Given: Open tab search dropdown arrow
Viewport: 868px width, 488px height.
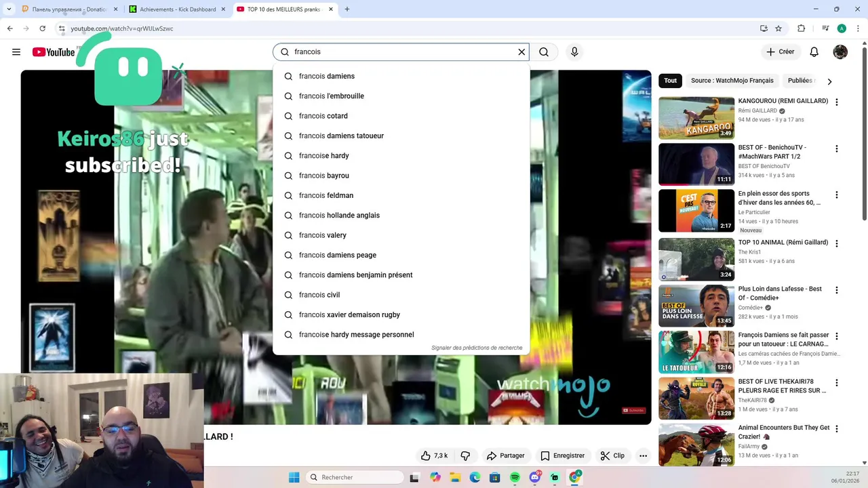Looking at the screenshot, I should tap(9, 9).
